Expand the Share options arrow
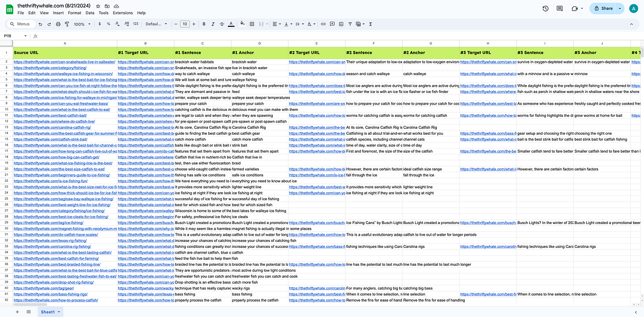Image resolution: width=644 pixels, height=317 pixels. pos(619,8)
